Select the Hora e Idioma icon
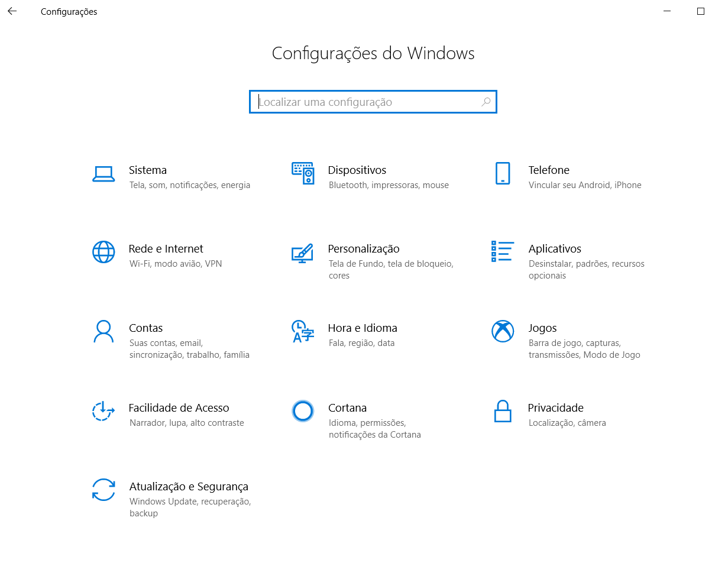This screenshot has height=566, width=728. click(303, 331)
